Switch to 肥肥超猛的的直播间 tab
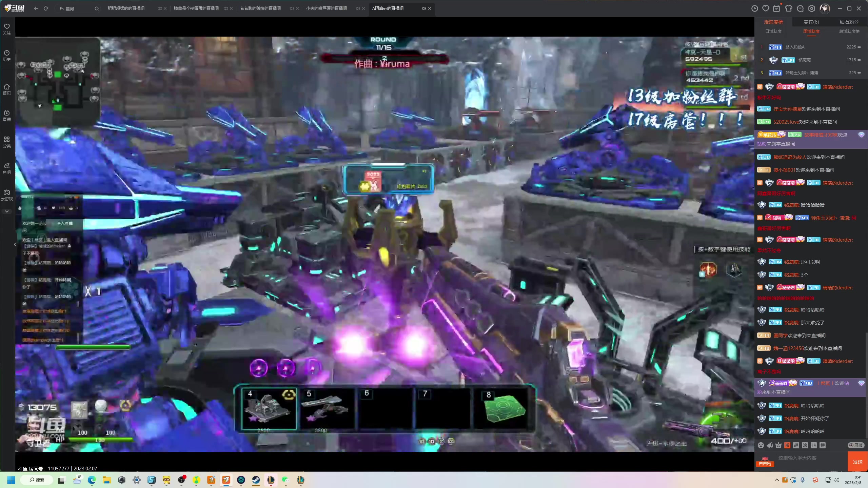868x488 pixels. pos(126,8)
